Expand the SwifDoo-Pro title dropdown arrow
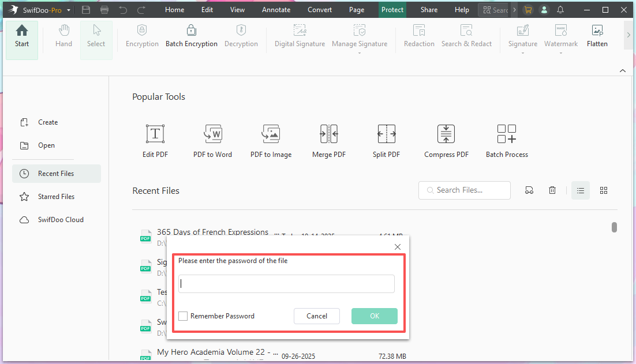The image size is (636, 364). pyautogui.click(x=69, y=10)
